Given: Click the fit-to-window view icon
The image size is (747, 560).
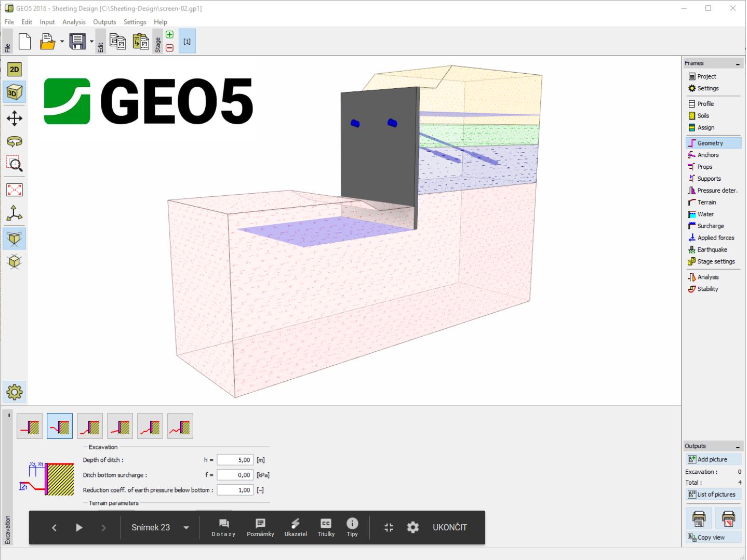Looking at the screenshot, I should 14,190.
